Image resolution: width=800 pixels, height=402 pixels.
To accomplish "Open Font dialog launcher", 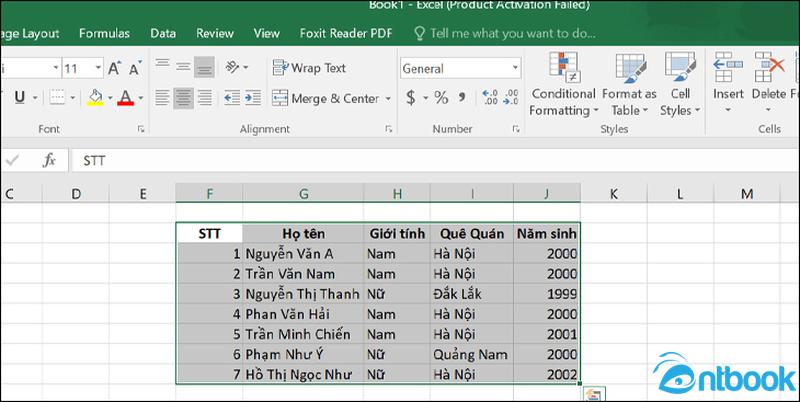I will 141,130.
